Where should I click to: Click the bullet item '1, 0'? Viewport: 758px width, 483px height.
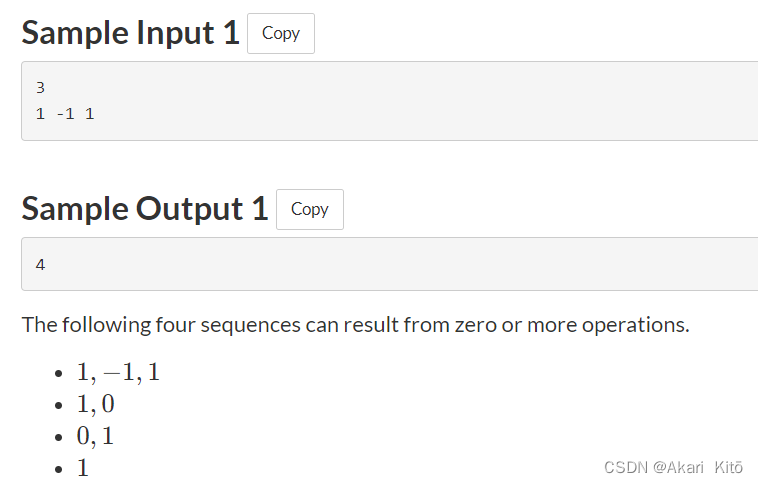click(x=95, y=404)
